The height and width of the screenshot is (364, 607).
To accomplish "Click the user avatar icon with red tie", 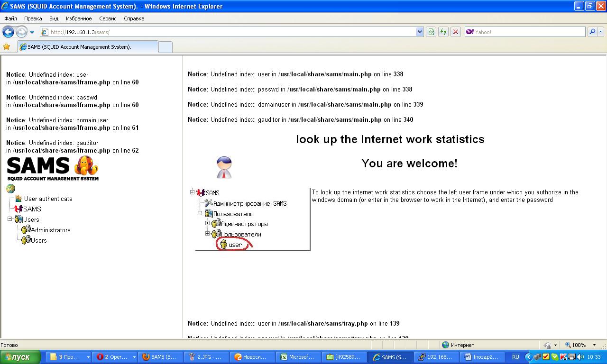I will 224,167.
